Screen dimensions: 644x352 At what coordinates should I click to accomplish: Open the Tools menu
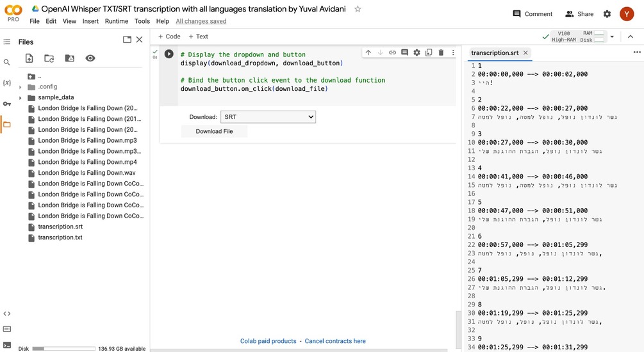[142, 21]
